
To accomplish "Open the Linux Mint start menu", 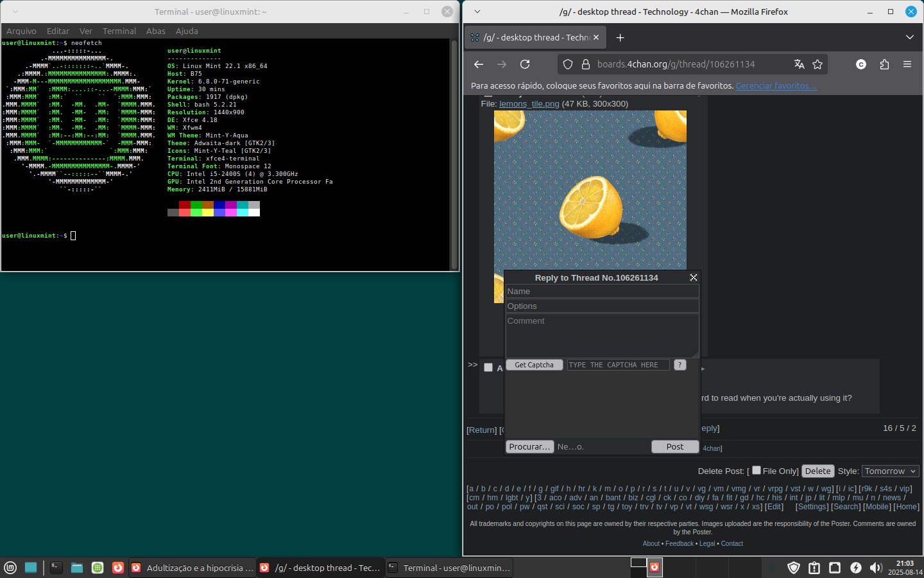I will [10, 568].
